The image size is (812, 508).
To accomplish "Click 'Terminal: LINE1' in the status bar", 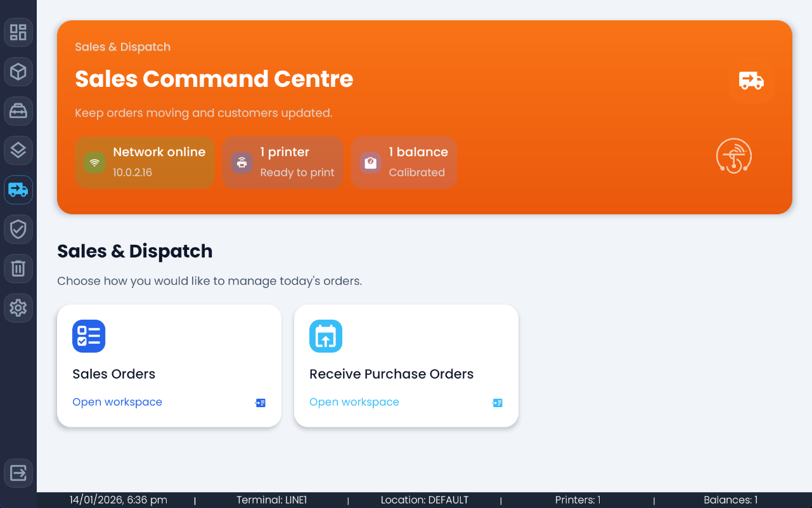I will [271, 500].
